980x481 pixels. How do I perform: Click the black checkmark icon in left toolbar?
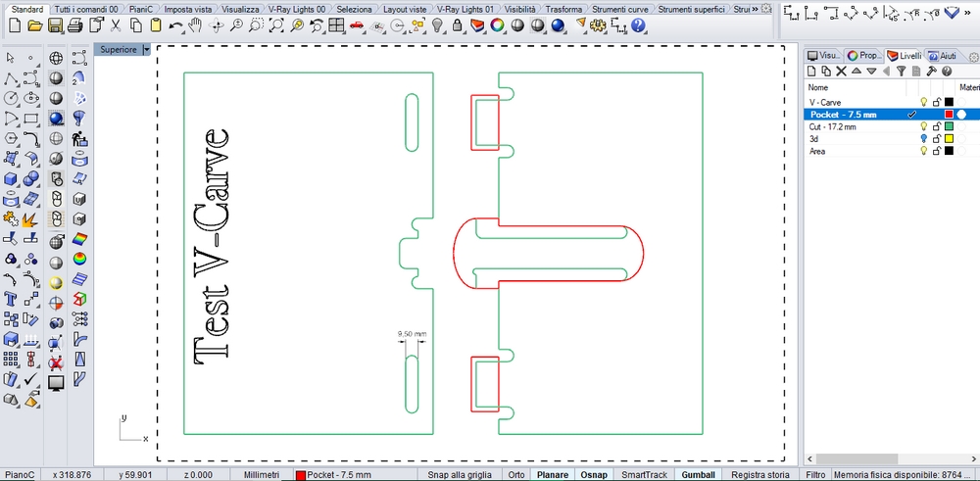31,379
